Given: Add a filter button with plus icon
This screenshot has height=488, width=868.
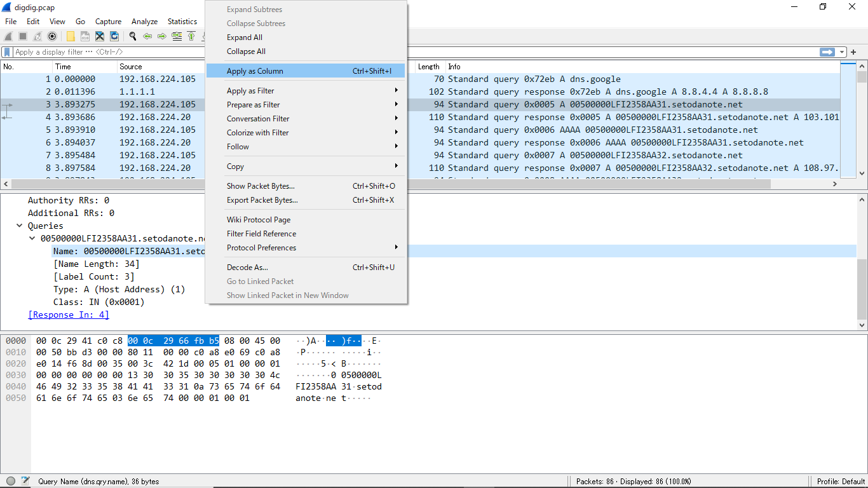Looking at the screenshot, I should point(853,52).
